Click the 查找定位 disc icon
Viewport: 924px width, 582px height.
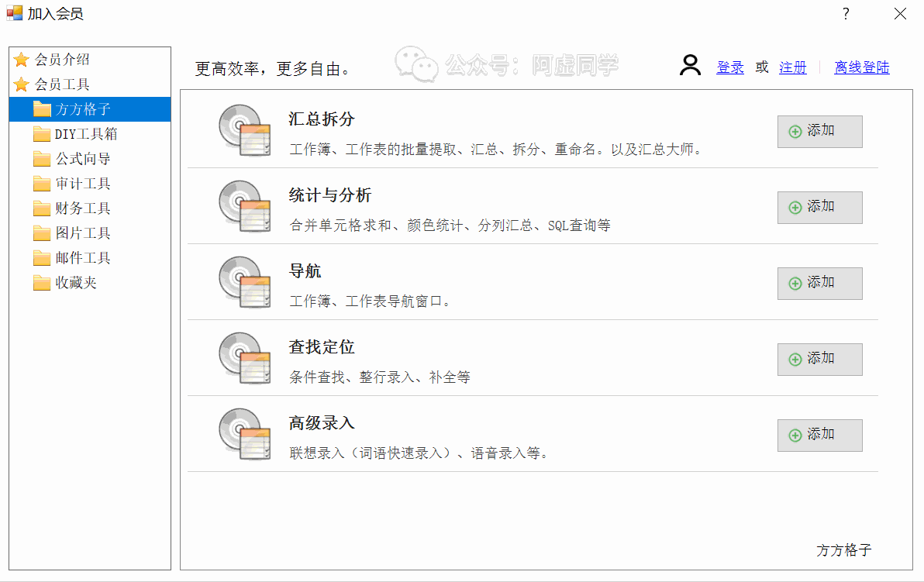(x=244, y=358)
